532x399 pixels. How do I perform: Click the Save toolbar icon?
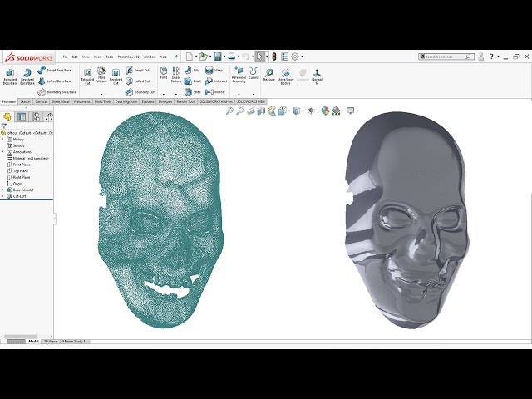tap(218, 57)
